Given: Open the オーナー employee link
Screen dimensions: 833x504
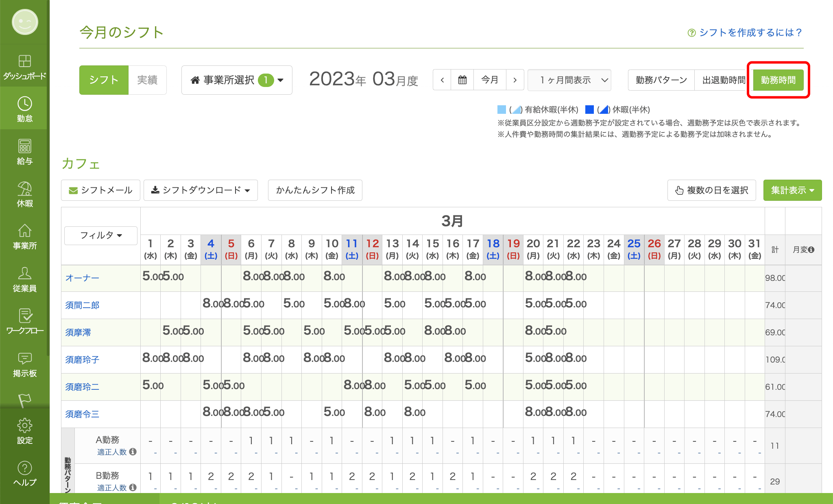Looking at the screenshot, I should click(82, 278).
